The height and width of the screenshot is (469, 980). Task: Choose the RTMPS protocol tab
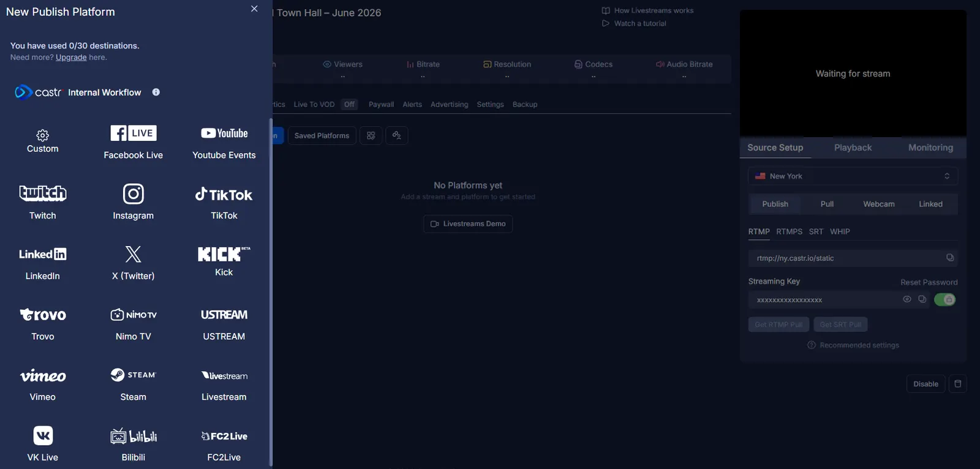pos(789,231)
